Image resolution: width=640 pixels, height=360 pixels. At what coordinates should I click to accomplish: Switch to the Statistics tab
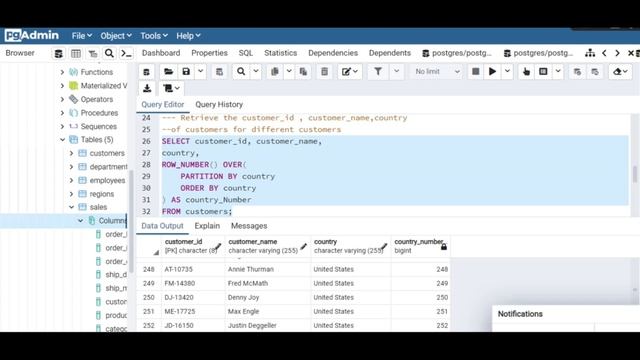click(280, 53)
